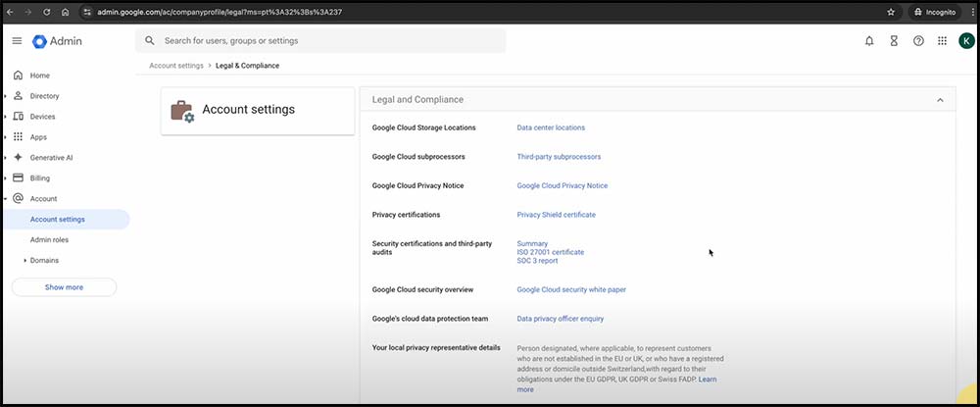
Task: Click the Account at-sign icon
Action: [x=18, y=198]
